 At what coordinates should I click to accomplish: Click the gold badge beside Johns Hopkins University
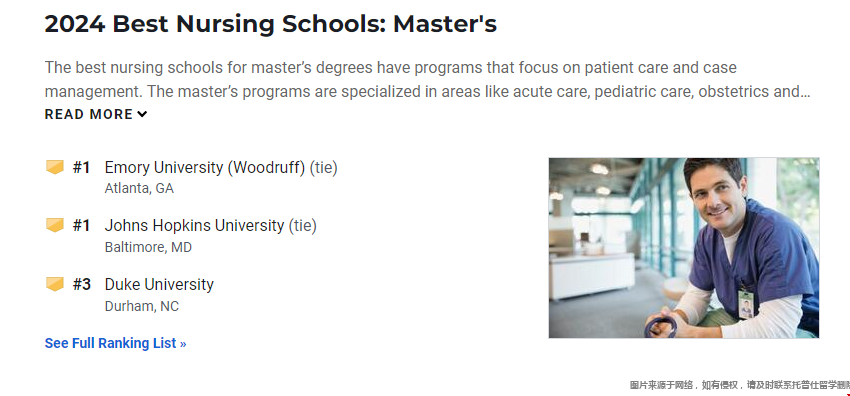55,225
